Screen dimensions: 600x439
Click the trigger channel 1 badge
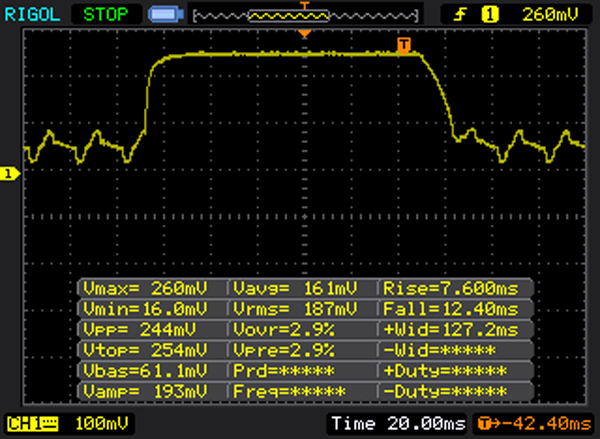(x=490, y=15)
